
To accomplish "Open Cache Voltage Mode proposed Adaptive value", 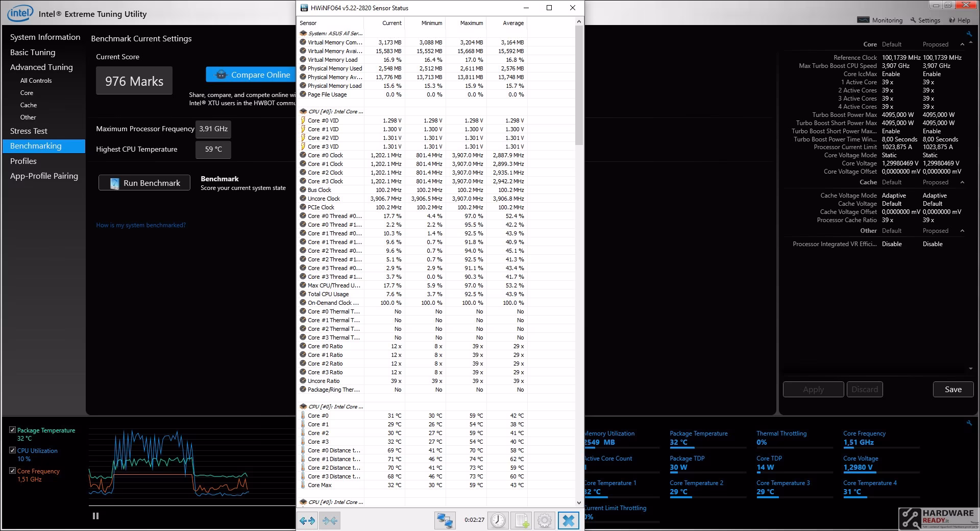I will coord(935,196).
